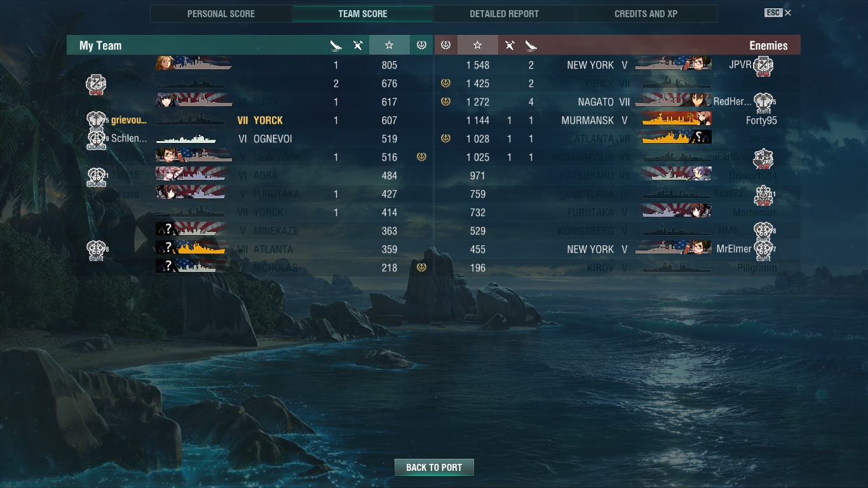Select the Team Score tab
The image size is (868, 488).
363,14
